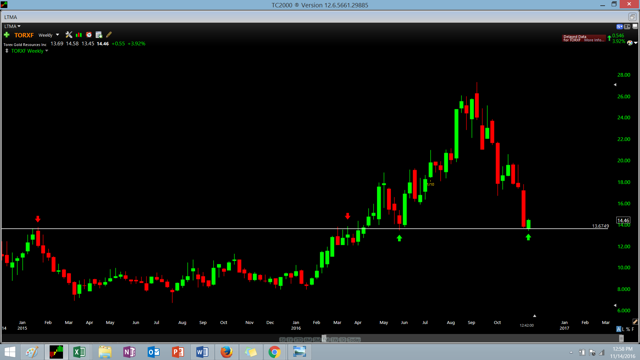
Task: Click the 14.46 current price label
Action: (623, 220)
